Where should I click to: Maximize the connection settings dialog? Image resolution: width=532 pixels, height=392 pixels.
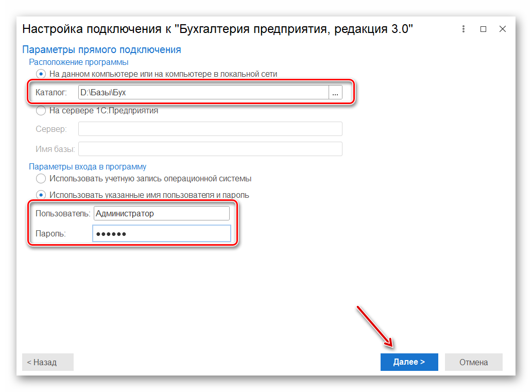tap(483, 29)
